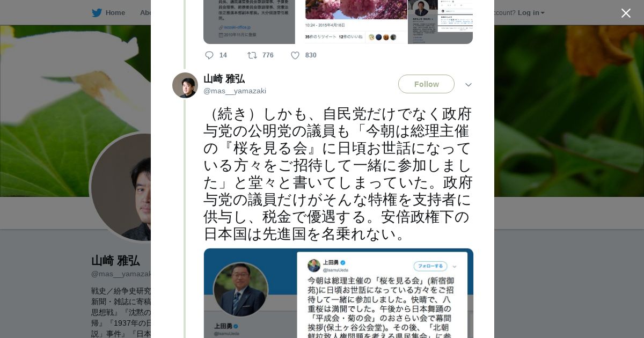The height and width of the screenshot is (338, 644).
Task: Open the cherry blossom photo thumbnail
Action: coord(352,22)
